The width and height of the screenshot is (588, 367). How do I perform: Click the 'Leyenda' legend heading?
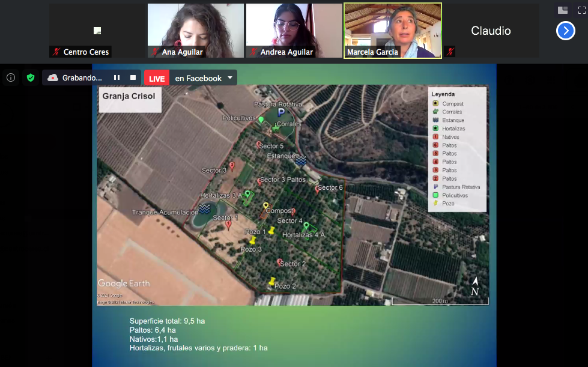coord(443,94)
